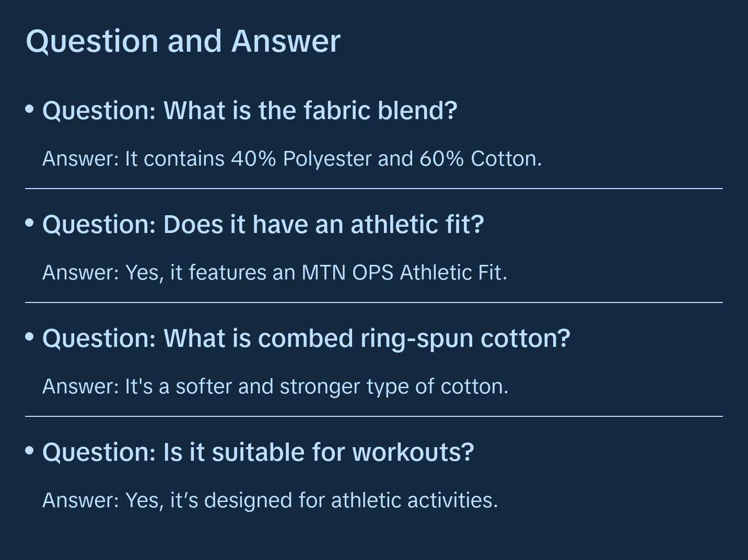
Task: Open the "What is combed ring-spun cotton?" question
Action: coord(306,339)
